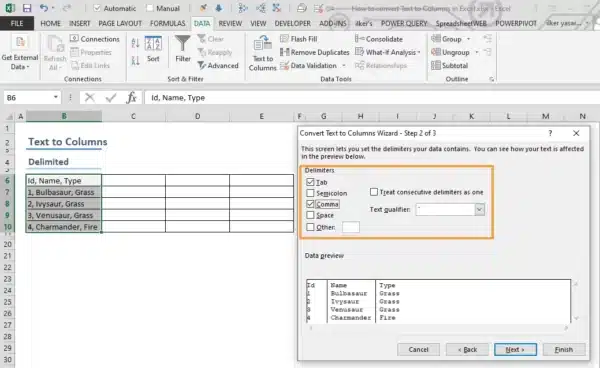Switch to the PAGE LAYOUT tab
This screenshot has height=368, width=600.
pos(120,23)
